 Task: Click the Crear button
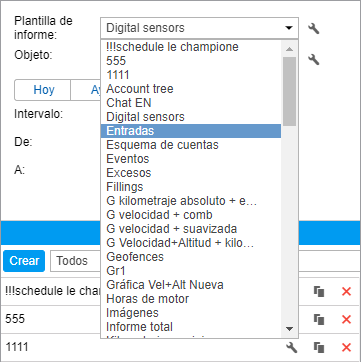(24, 261)
